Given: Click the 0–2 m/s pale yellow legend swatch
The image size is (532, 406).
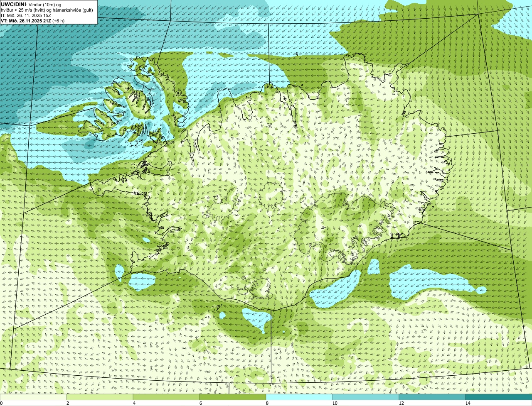Looking at the screenshot, I should [33, 397].
